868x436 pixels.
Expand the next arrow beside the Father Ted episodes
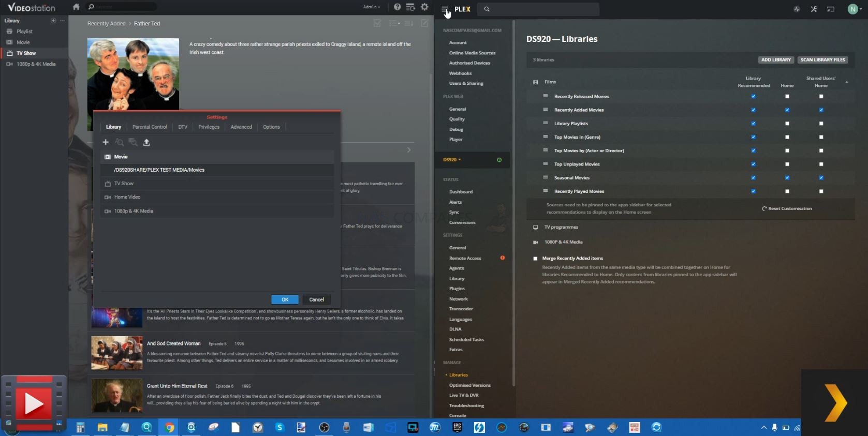409,150
